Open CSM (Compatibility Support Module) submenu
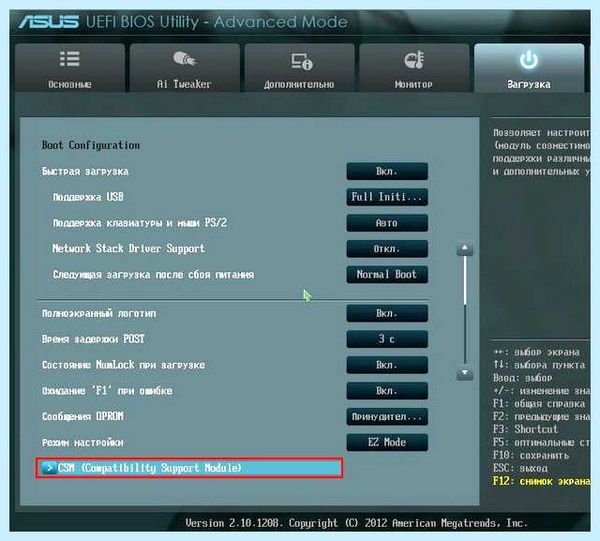The width and height of the screenshot is (600, 541). click(189, 468)
